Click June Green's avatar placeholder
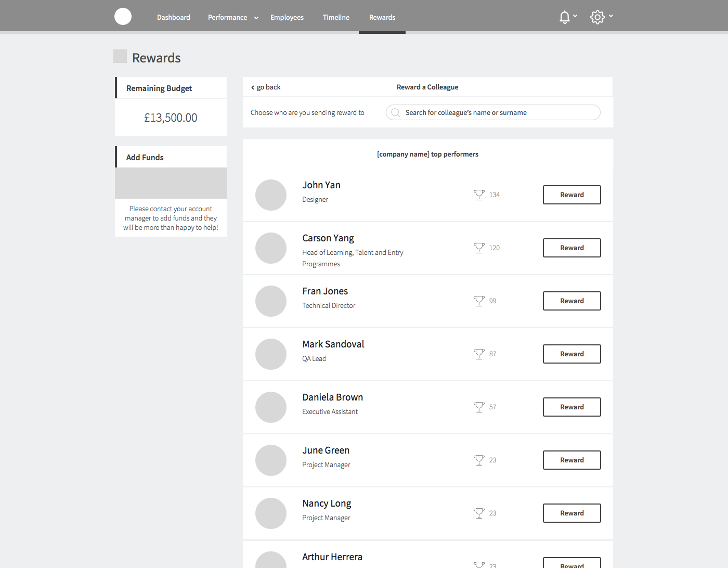 (x=271, y=460)
